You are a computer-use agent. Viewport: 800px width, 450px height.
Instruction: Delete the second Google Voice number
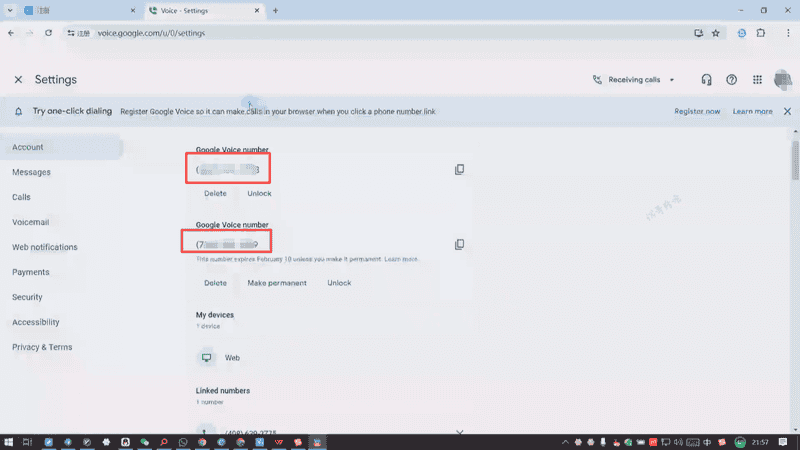[x=215, y=283]
